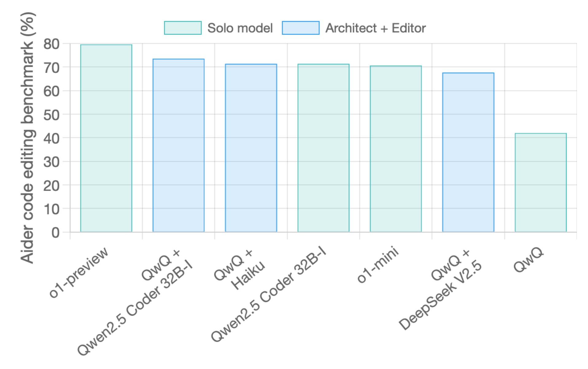Click the o1-preview axis label

point(79,272)
